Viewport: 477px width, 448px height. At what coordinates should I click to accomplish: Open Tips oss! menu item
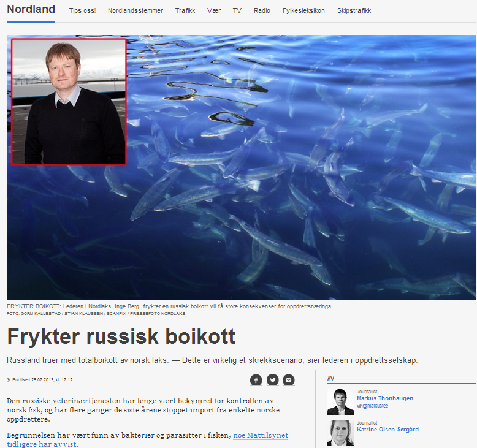82,10
